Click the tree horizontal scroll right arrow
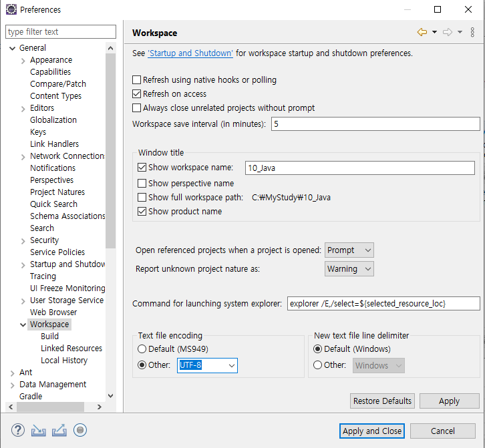 99,407
